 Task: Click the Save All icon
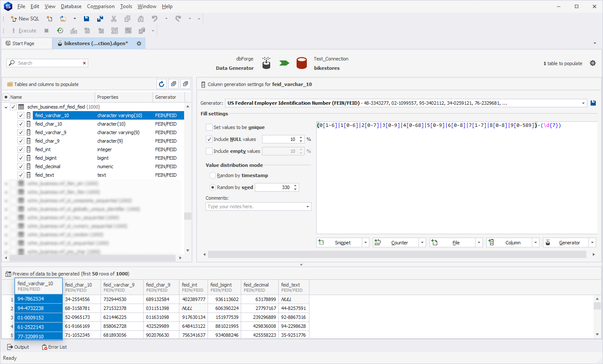click(100, 19)
